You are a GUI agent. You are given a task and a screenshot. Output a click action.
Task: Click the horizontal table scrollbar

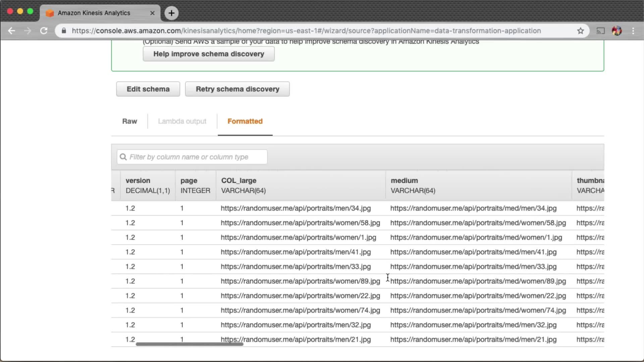[x=190, y=344]
